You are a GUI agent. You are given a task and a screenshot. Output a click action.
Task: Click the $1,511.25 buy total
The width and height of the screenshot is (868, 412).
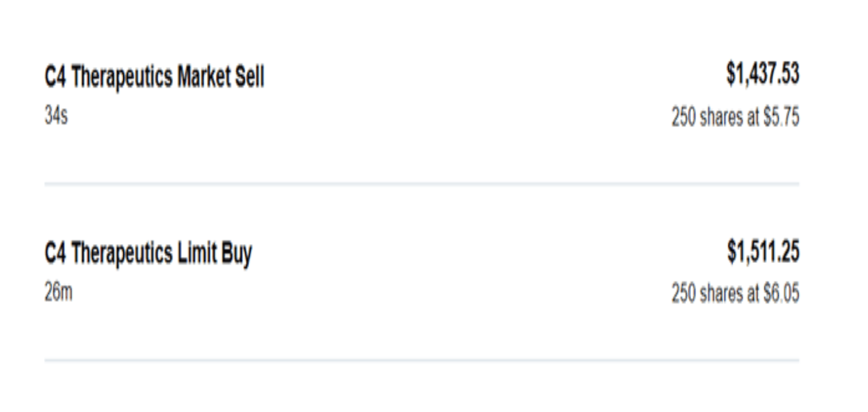coord(763,252)
